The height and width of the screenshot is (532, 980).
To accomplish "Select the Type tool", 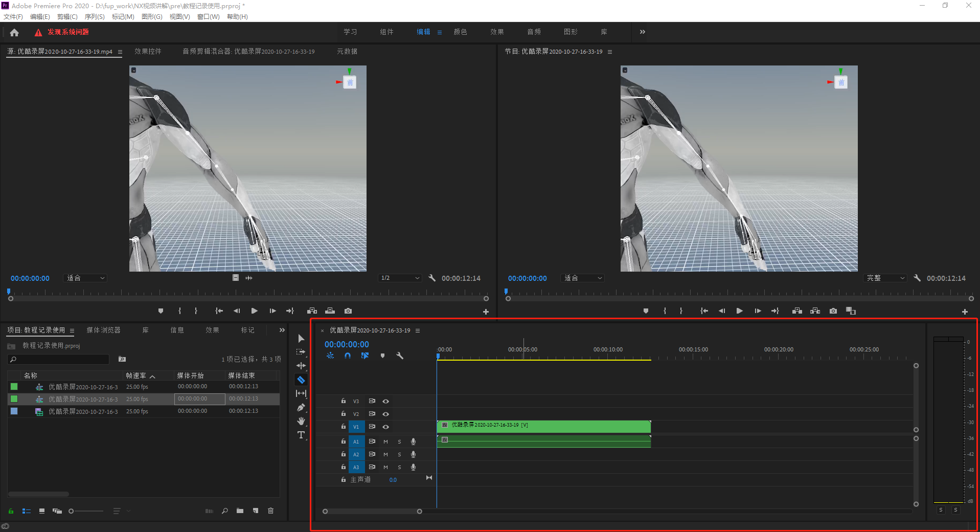I will click(301, 435).
